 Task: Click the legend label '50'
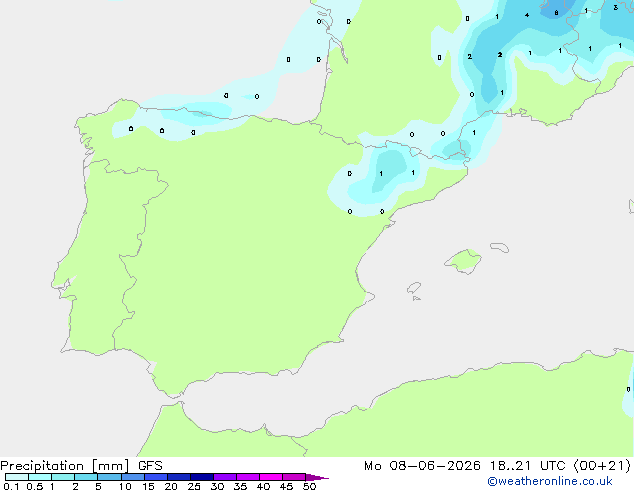pos(310,486)
